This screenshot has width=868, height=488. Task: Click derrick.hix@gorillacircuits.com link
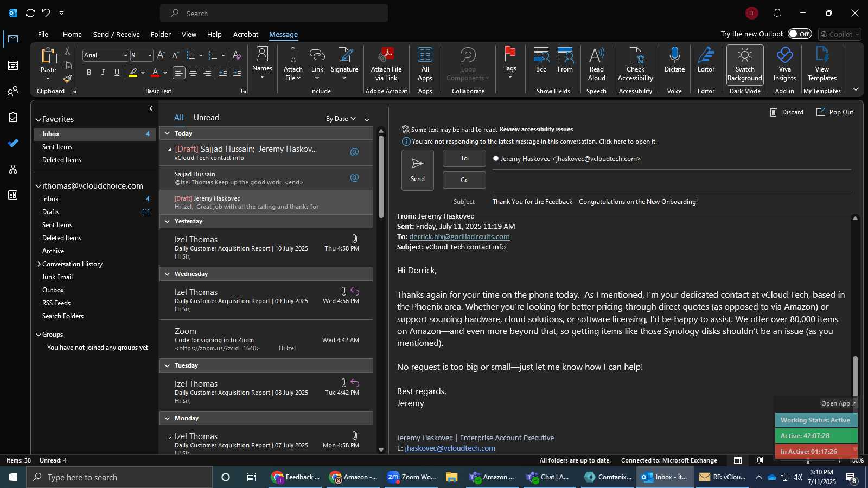click(459, 236)
